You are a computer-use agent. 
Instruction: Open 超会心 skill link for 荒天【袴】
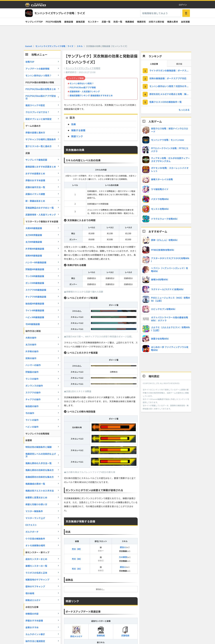point(123,547)
